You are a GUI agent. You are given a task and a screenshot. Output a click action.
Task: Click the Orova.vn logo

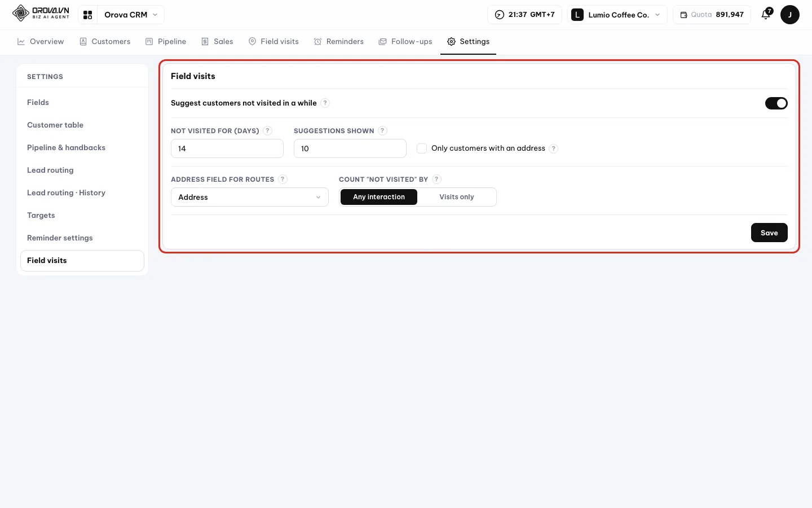coord(41,13)
